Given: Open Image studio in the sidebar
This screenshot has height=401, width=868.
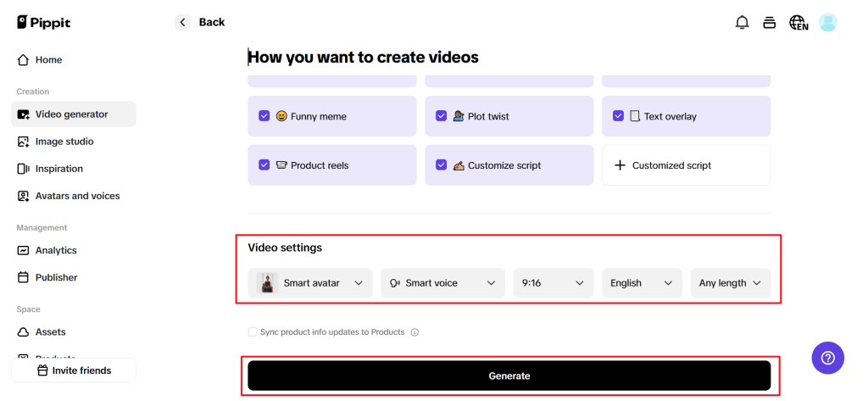Looking at the screenshot, I should (64, 142).
